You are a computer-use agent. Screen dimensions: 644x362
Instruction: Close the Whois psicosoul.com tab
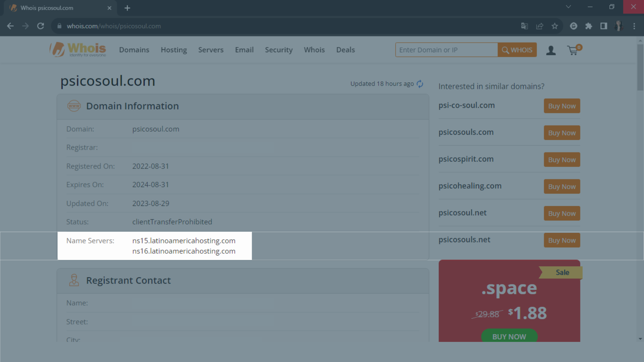pos(109,8)
